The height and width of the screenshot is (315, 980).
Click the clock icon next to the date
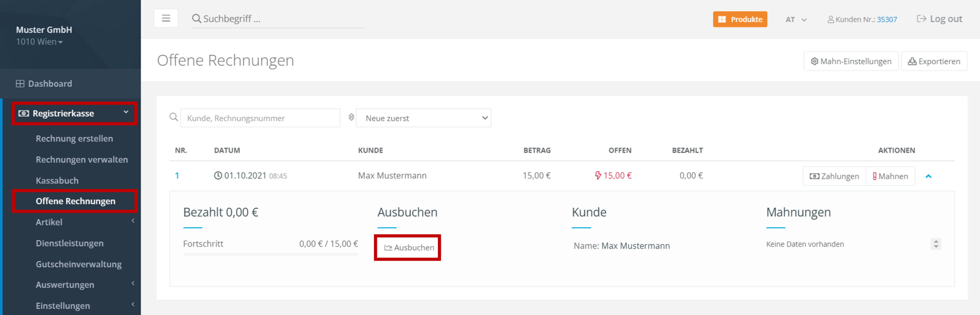[218, 176]
